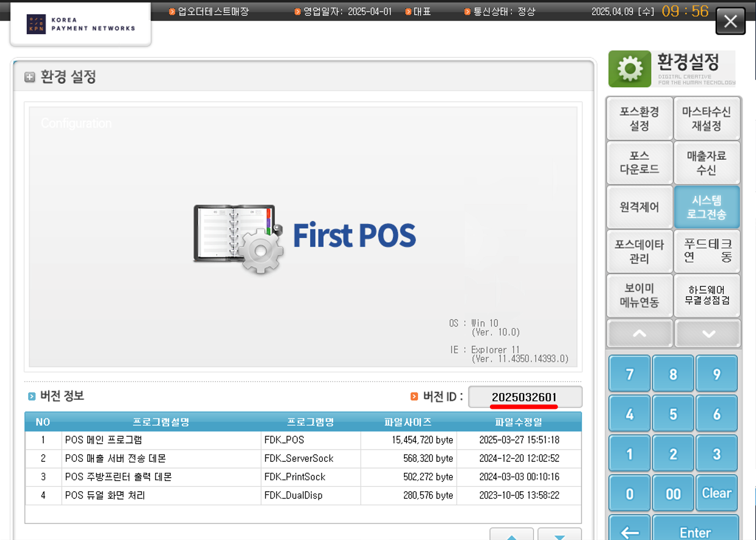The image size is (756, 540).
Task: Tap the keypad Enter key
Action: [696, 528]
